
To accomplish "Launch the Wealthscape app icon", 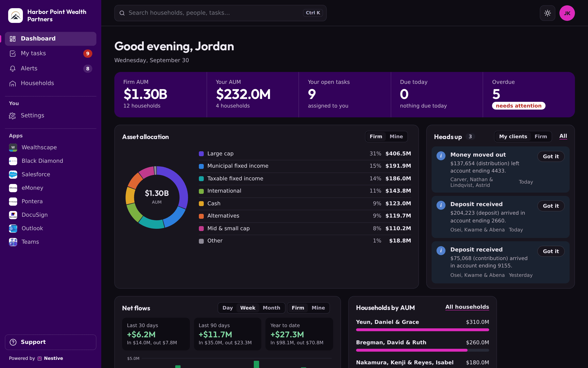I will tap(13, 147).
